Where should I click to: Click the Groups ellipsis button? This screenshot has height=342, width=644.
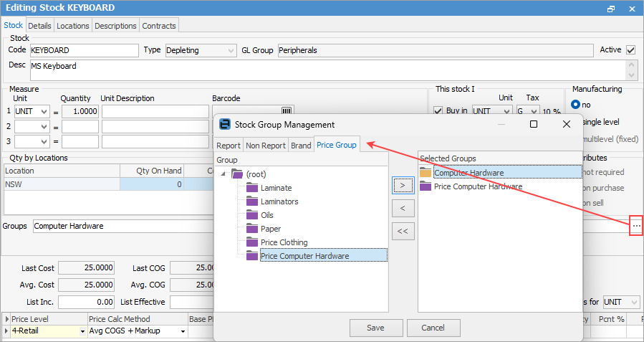click(636, 226)
